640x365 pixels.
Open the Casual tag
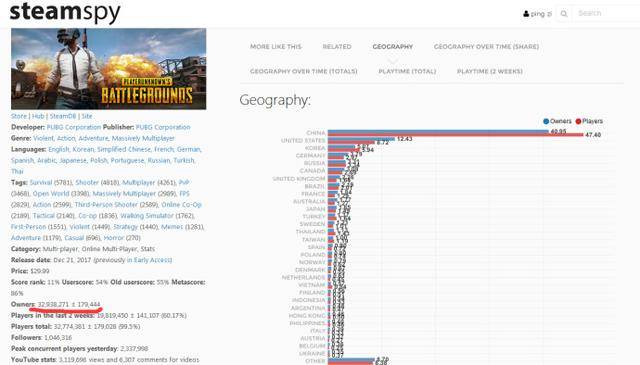(x=74, y=238)
